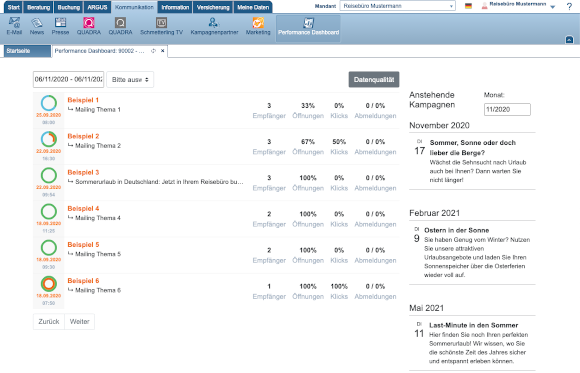Open the Beispiel 3 campaign link

point(83,172)
